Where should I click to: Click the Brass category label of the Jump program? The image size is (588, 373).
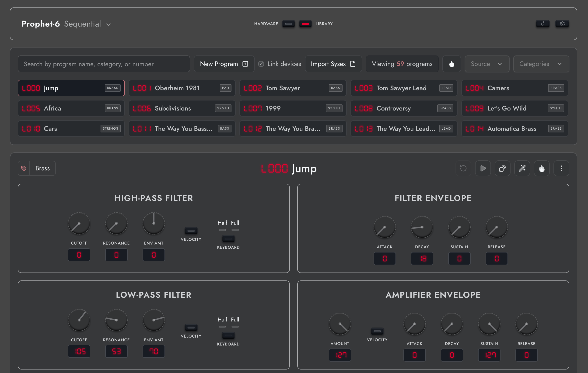(x=42, y=168)
